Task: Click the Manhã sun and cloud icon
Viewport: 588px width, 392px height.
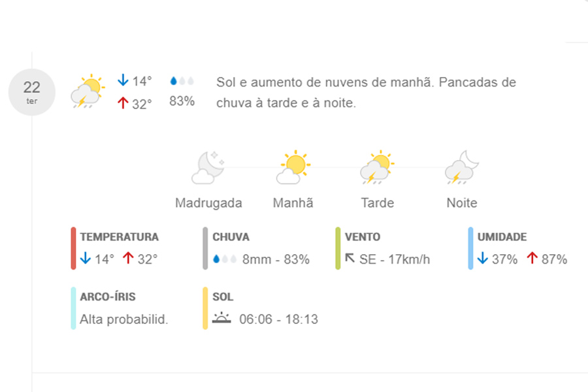Action: point(293,168)
